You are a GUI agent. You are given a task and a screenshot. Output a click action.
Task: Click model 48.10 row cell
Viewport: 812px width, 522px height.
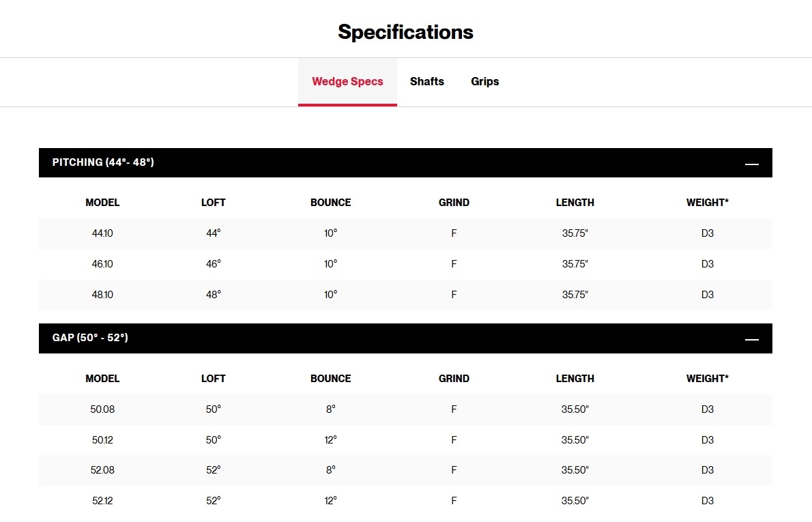(102, 295)
